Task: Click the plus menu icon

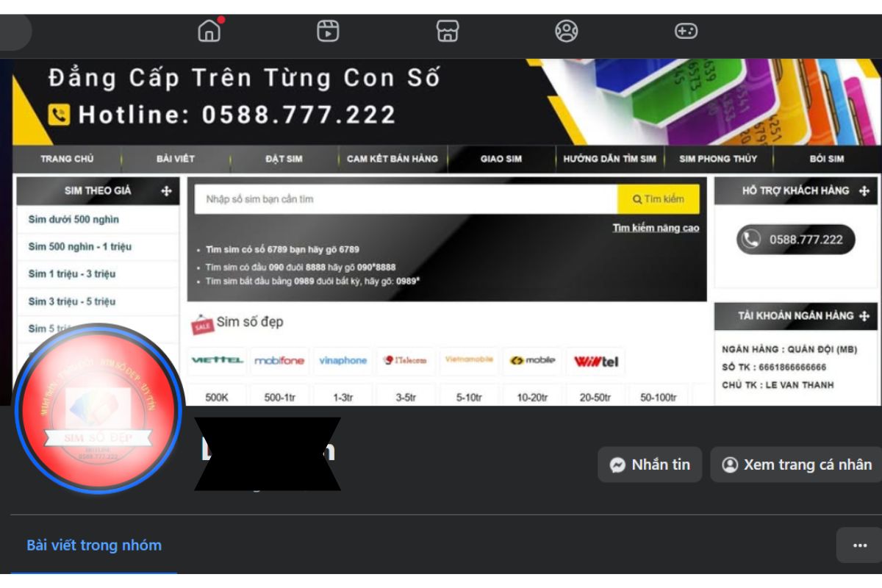Action: point(685,31)
